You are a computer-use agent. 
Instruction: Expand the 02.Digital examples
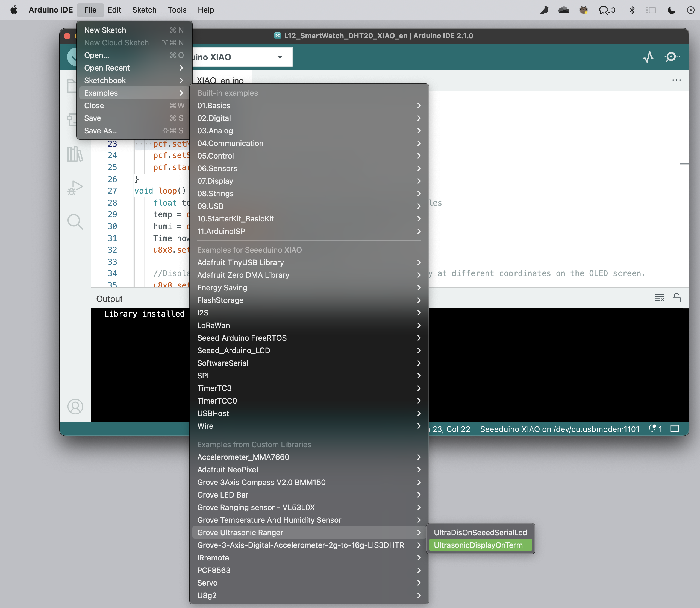(309, 118)
